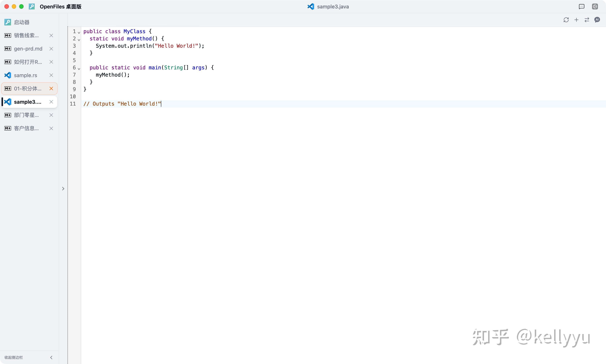Open the AI assistant chat icon
The height and width of the screenshot is (364, 606).
click(x=597, y=20)
